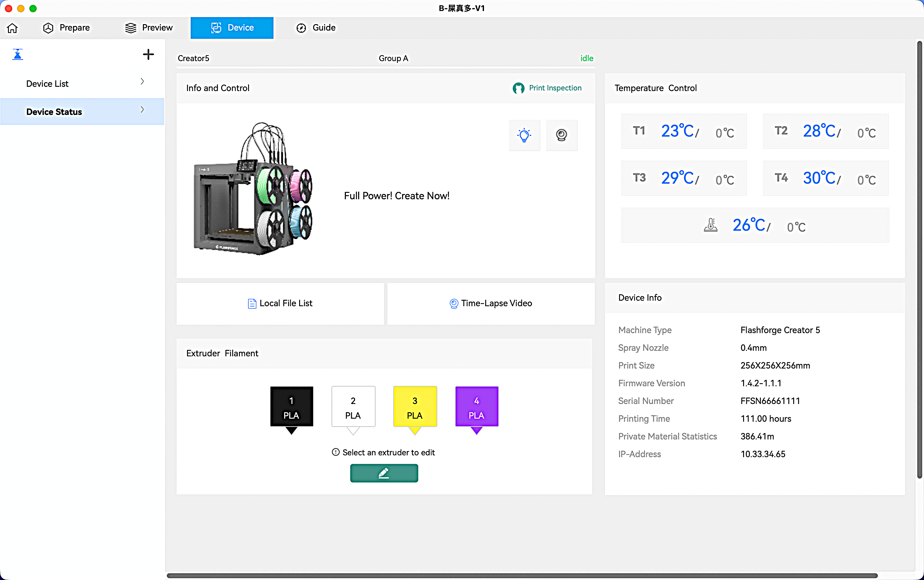Close the window with red button
924x580 pixels.
pos(9,9)
